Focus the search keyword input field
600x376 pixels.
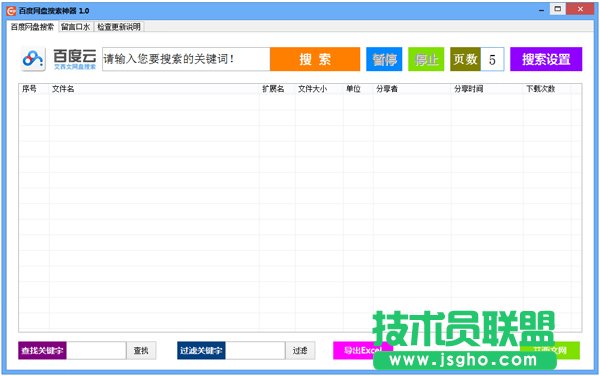pos(186,59)
